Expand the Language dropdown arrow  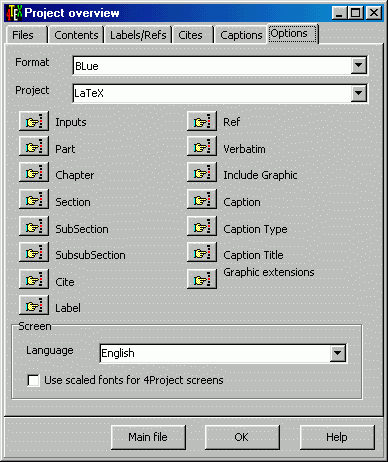338,353
